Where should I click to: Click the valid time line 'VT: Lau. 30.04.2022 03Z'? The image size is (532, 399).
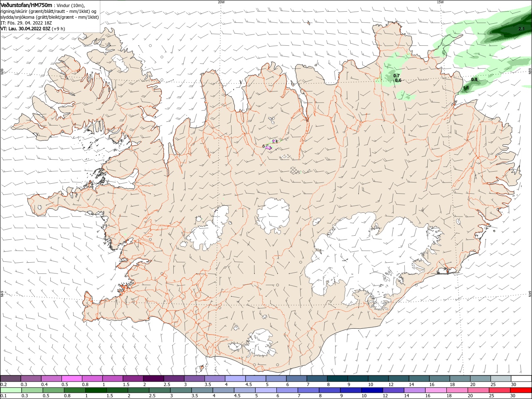(25, 29)
